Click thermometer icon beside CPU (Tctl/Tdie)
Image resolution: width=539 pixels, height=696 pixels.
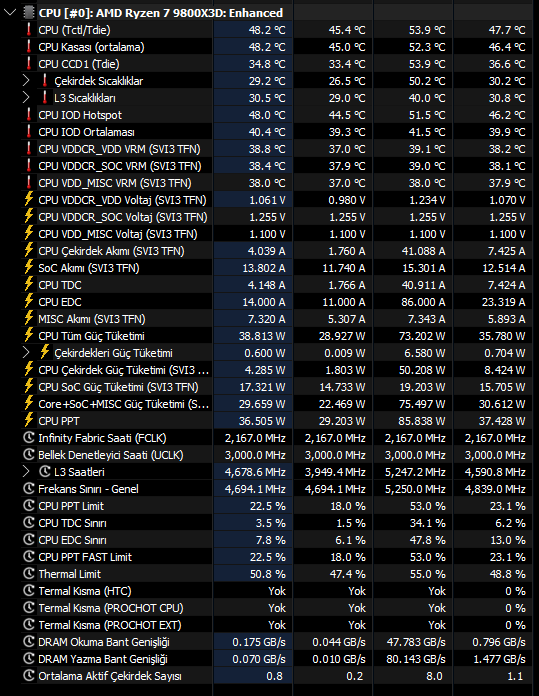point(29,30)
